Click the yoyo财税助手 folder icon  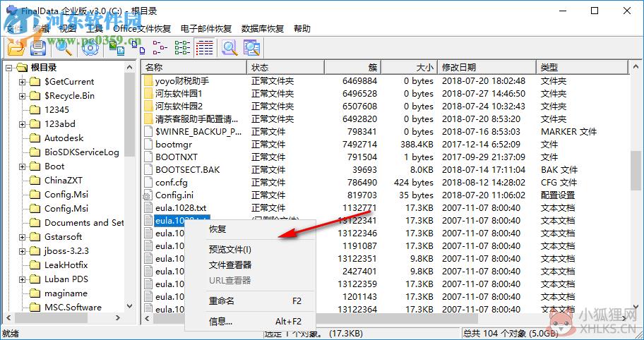point(148,81)
